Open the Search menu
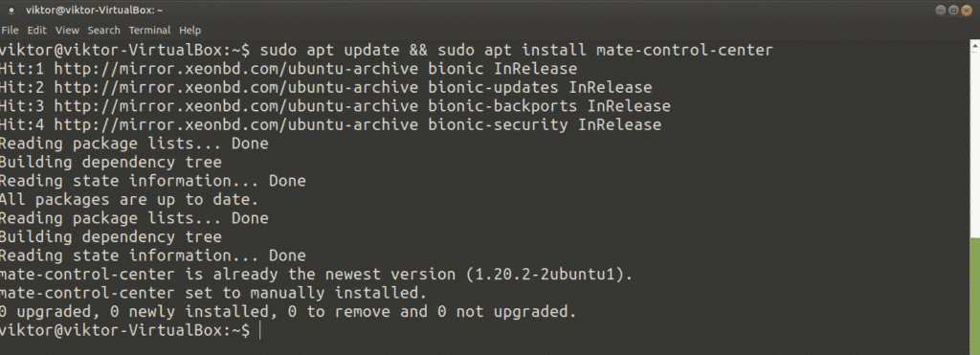980x355 pixels. pyautogui.click(x=103, y=30)
